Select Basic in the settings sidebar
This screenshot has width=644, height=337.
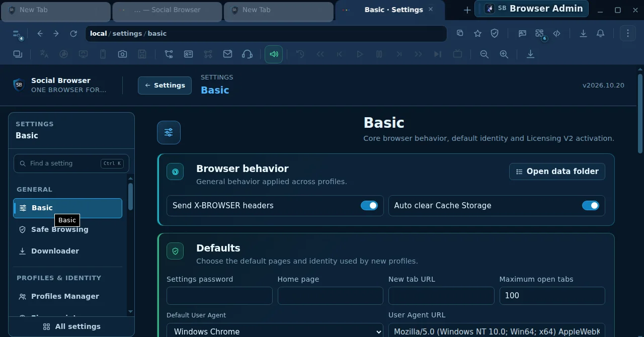(67, 208)
